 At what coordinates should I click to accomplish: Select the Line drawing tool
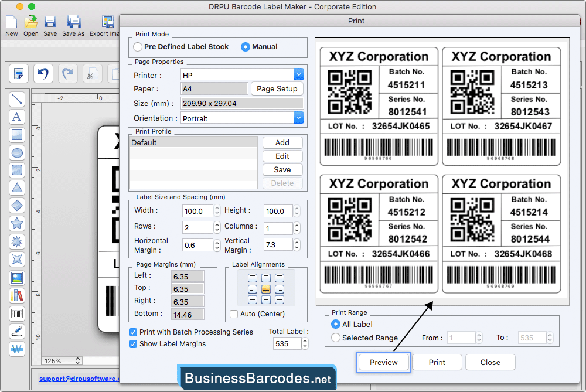[x=17, y=99]
